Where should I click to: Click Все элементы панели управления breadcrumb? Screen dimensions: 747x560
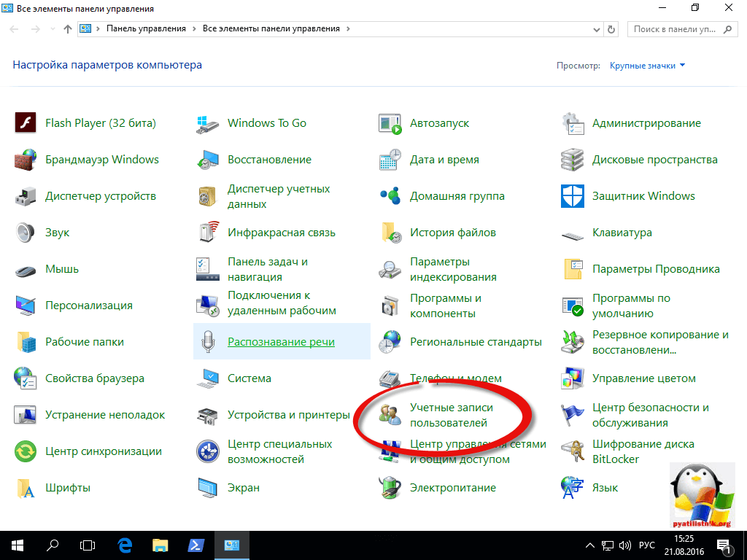[x=271, y=29]
